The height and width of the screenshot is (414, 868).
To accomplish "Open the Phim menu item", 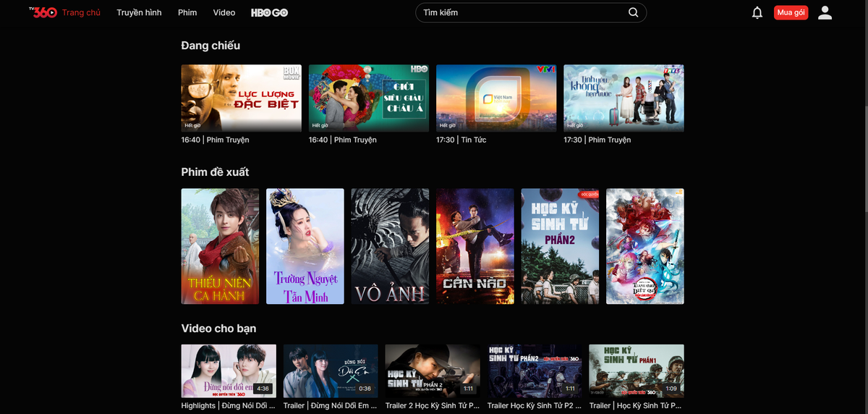I will coord(187,12).
